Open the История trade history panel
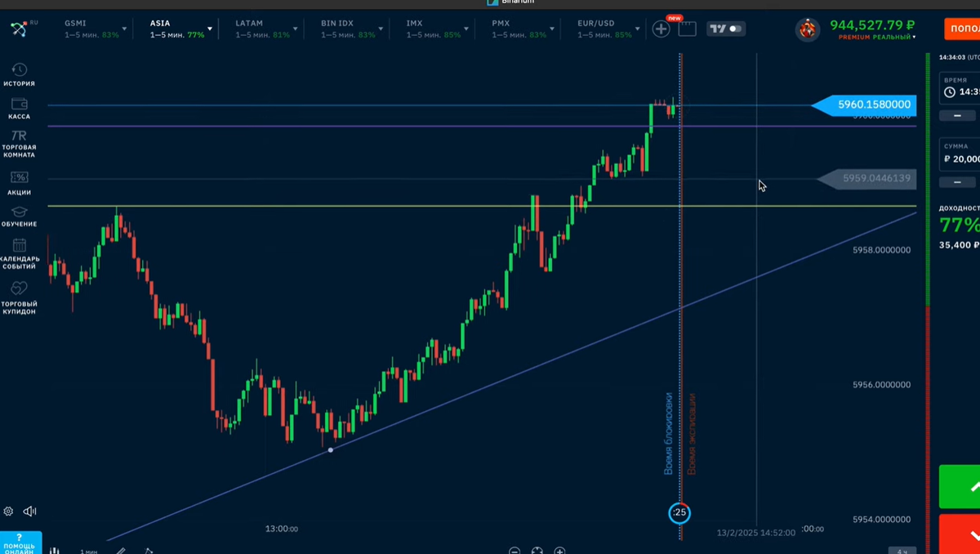Viewport: 980px width, 554px height. coord(19,74)
